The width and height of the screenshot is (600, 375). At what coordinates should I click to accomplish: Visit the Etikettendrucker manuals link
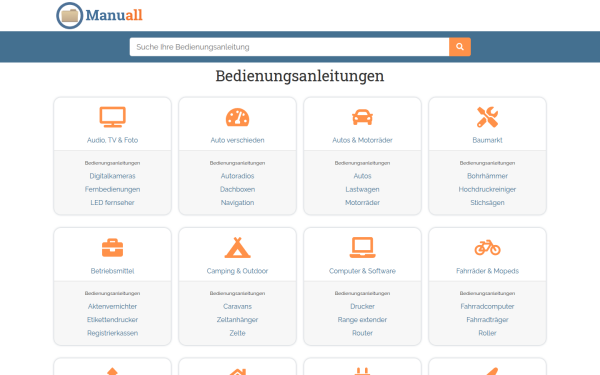pos(112,320)
